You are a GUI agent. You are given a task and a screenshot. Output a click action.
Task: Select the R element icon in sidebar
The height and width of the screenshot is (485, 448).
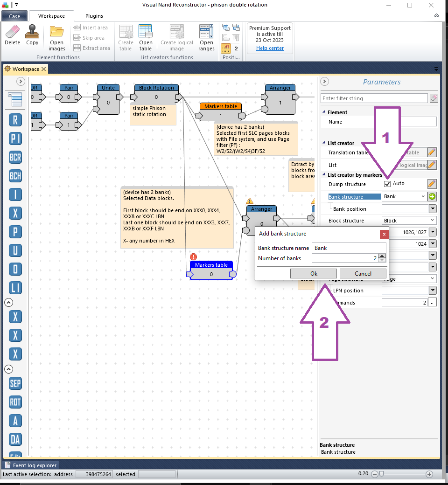click(15, 120)
